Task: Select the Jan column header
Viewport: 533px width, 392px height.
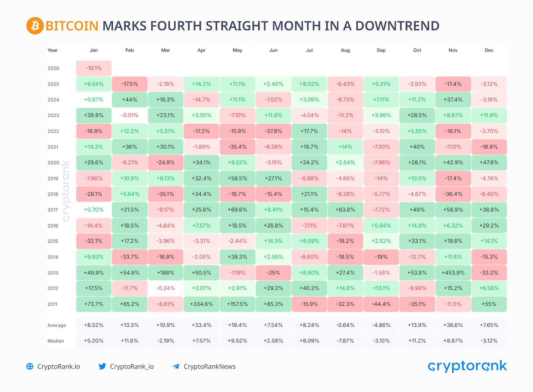Action: pos(94,50)
